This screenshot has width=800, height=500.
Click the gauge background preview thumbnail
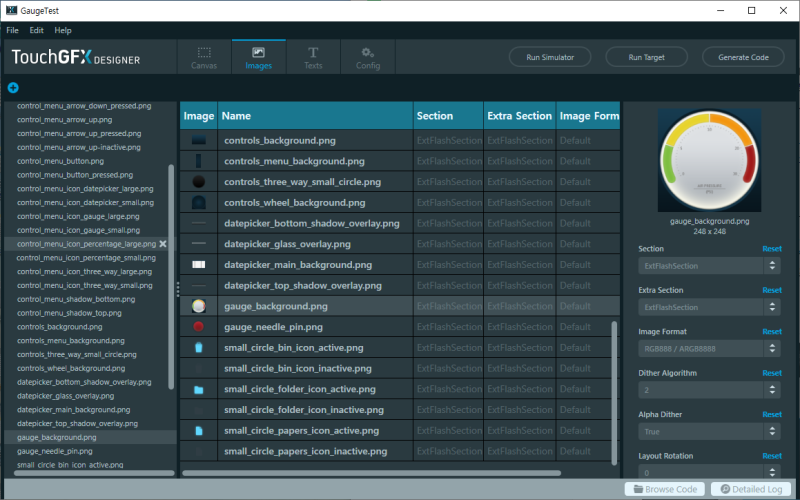pyautogui.click(x=709, y=161)
